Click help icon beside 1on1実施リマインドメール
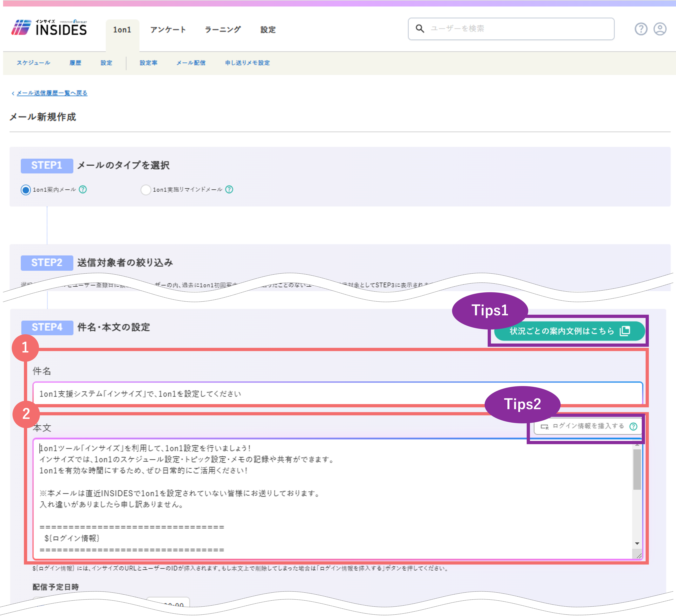The height and width of the screenshot is (616, 676). coord(229,189)
